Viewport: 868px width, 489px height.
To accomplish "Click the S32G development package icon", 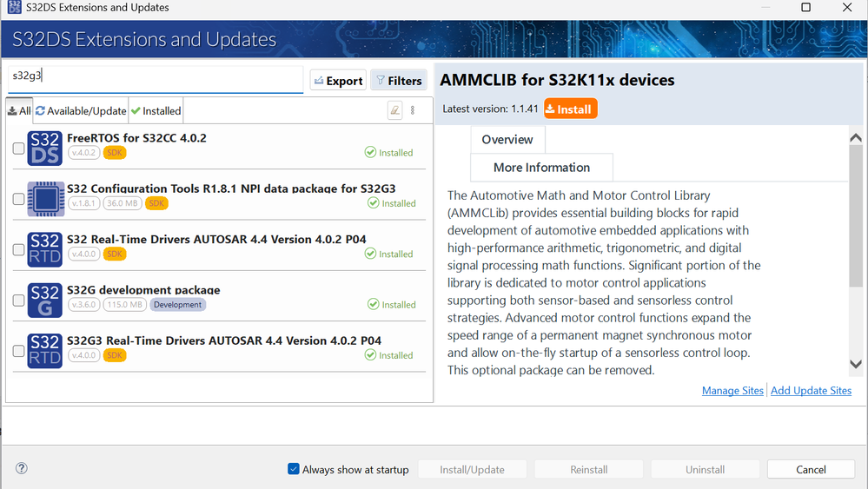I will [x=44, y=301].
